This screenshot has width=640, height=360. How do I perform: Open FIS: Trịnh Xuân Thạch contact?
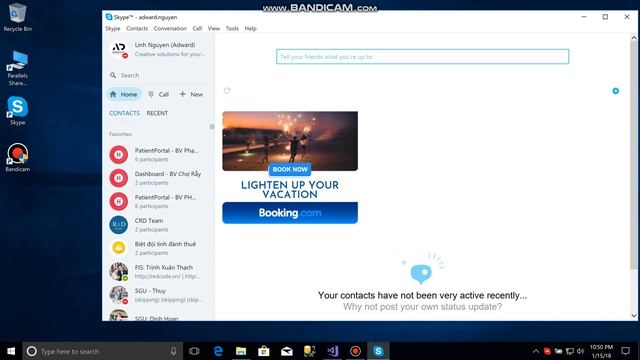pos(158,271)
